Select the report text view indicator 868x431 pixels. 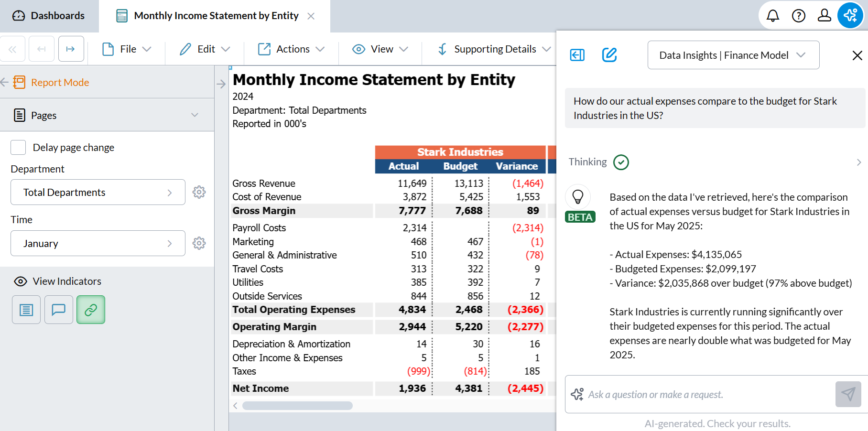tap(26, 310)
